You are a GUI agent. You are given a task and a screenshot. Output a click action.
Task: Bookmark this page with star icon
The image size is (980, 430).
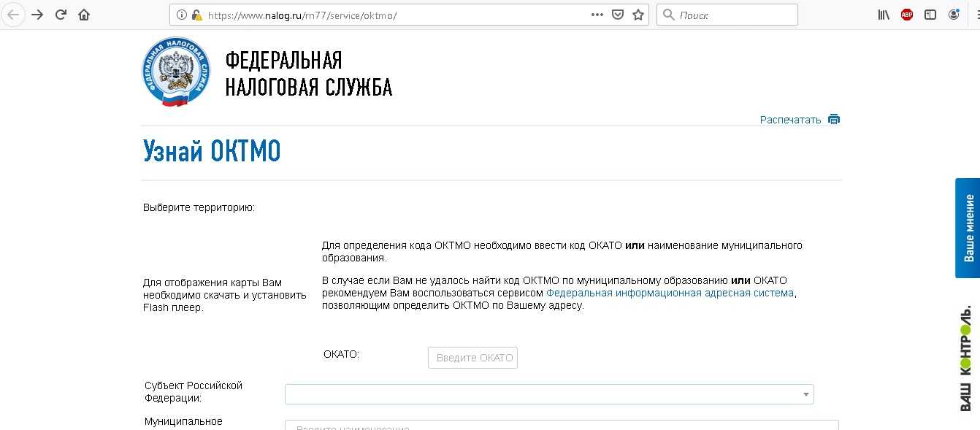tap(638, 15)
